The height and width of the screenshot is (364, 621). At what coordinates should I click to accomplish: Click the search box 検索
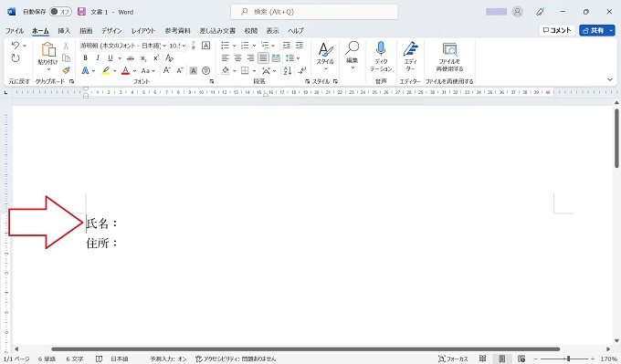pos(314,12)
